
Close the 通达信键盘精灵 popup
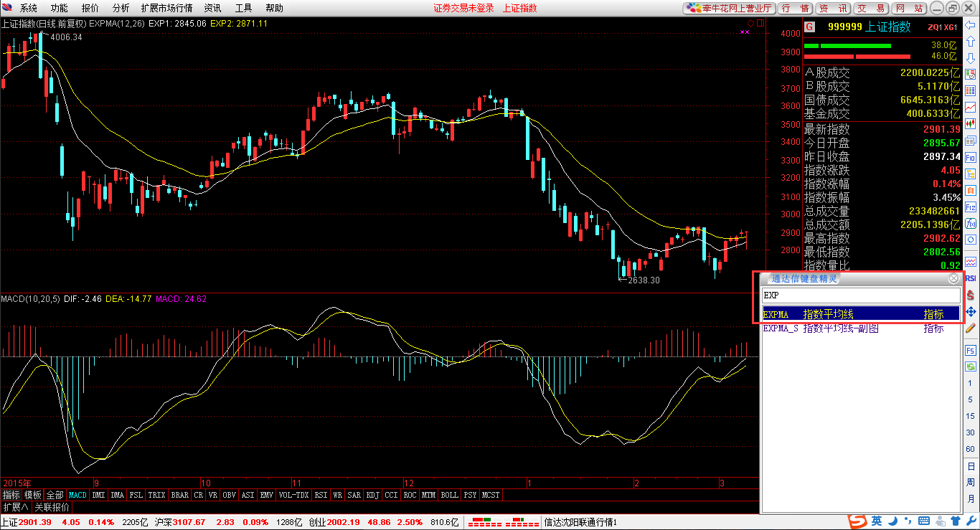point(953,278)
